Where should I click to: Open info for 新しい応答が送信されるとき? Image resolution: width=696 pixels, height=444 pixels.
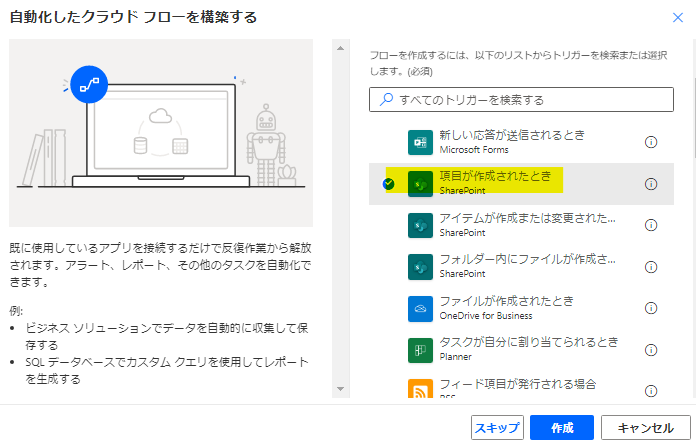(650, 142)
